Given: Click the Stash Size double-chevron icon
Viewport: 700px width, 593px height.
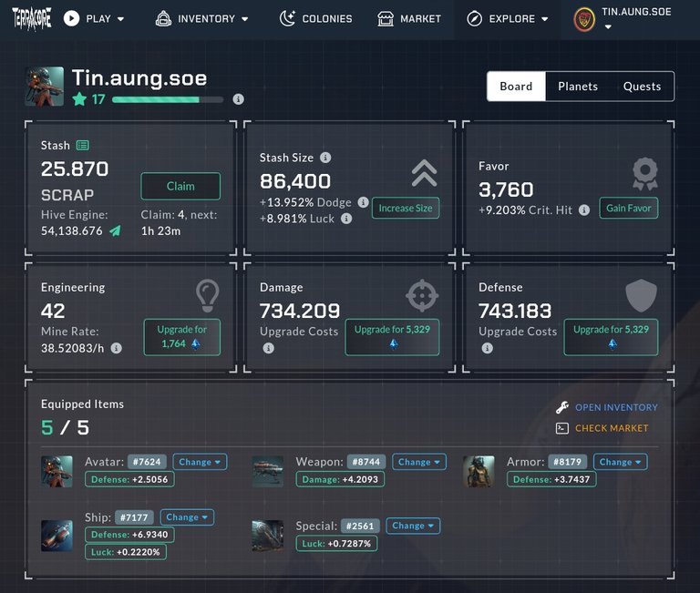Looking at the screenshot, I should (x=424, y=173).
